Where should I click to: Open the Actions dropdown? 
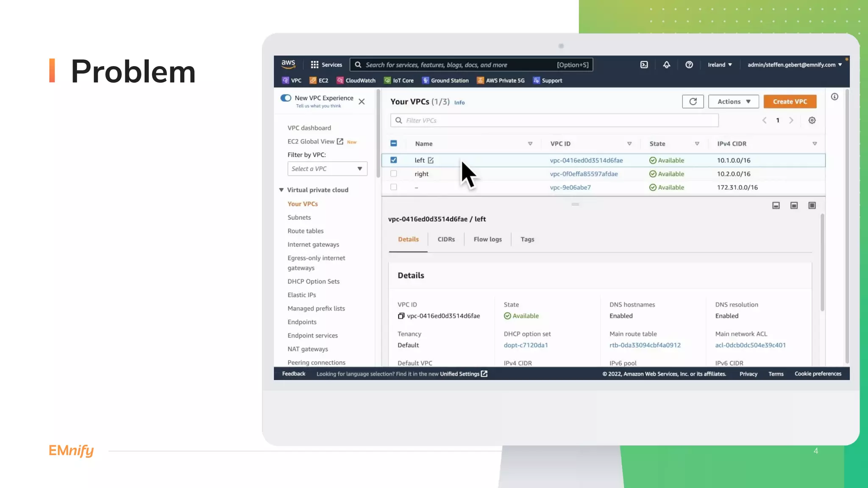734,102
